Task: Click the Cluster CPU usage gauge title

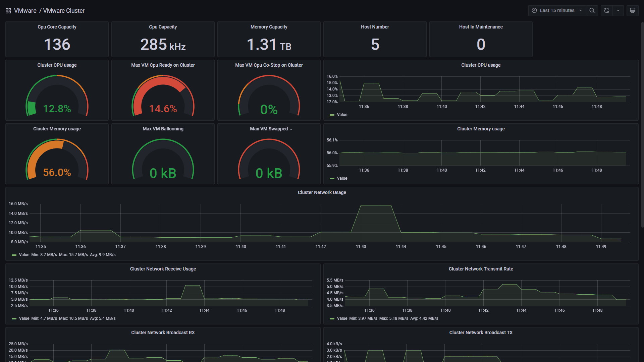Action: point(57,65)
